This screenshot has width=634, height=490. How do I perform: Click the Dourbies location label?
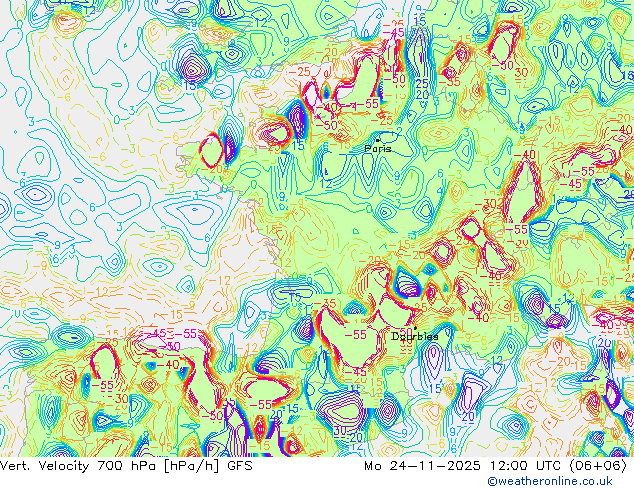pos(414,336)
